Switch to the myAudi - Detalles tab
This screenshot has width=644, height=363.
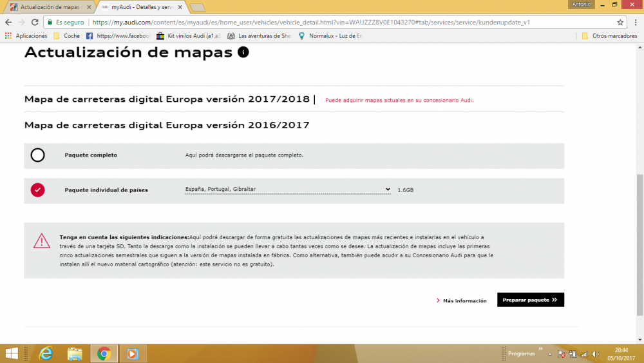(x=142, y=7)
